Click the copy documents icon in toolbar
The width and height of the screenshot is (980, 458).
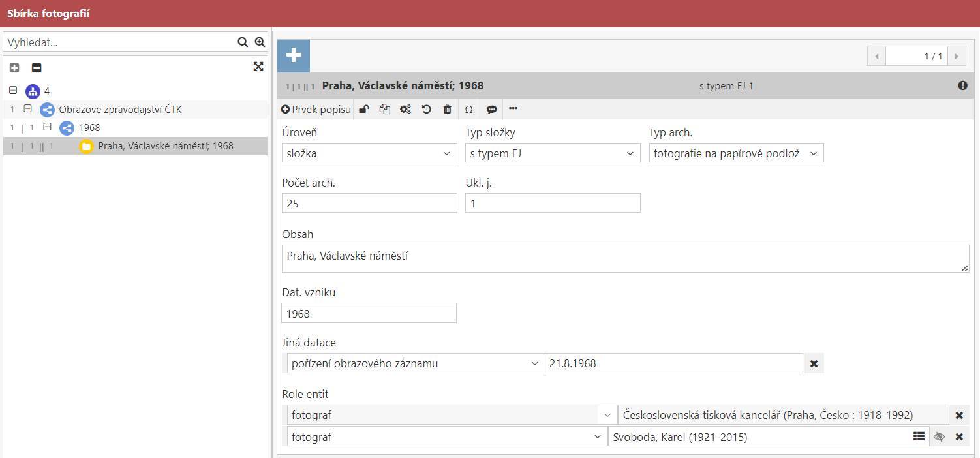385,110
